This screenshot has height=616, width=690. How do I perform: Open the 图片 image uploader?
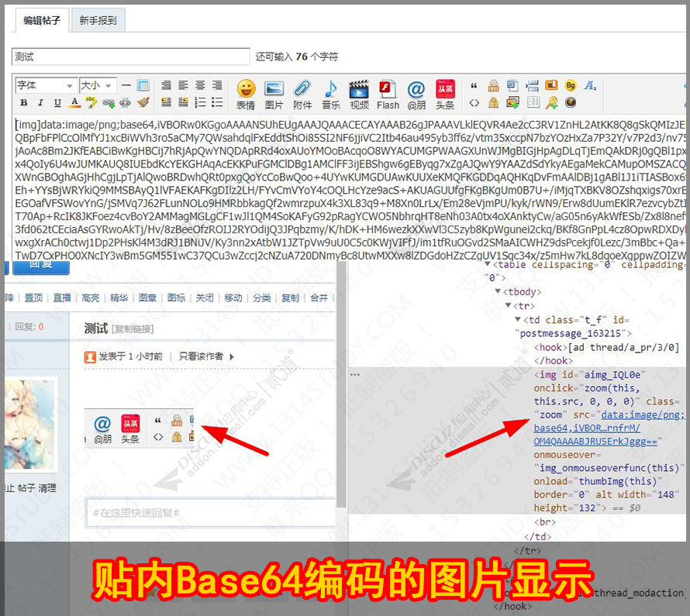click(274, 95)
